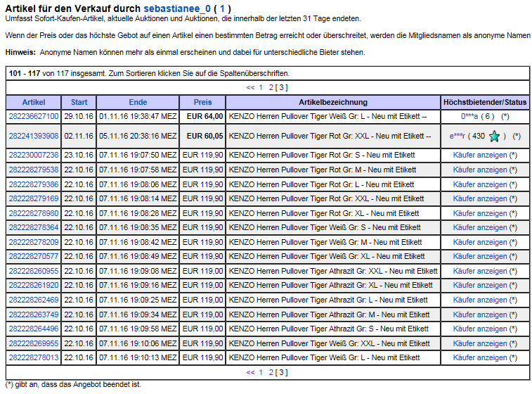
Task: Show buyer for Rot Gr: M pullover
Action: point(480,170)
